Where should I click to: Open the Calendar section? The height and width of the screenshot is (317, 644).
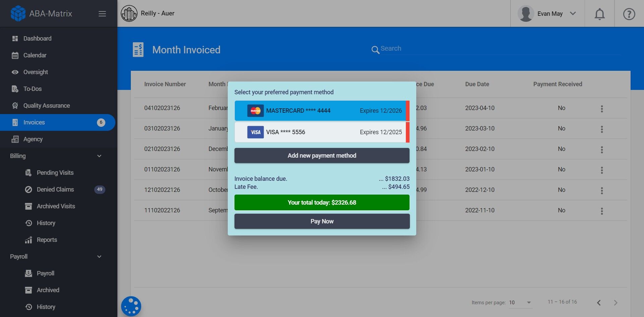[x=35, y=55]
